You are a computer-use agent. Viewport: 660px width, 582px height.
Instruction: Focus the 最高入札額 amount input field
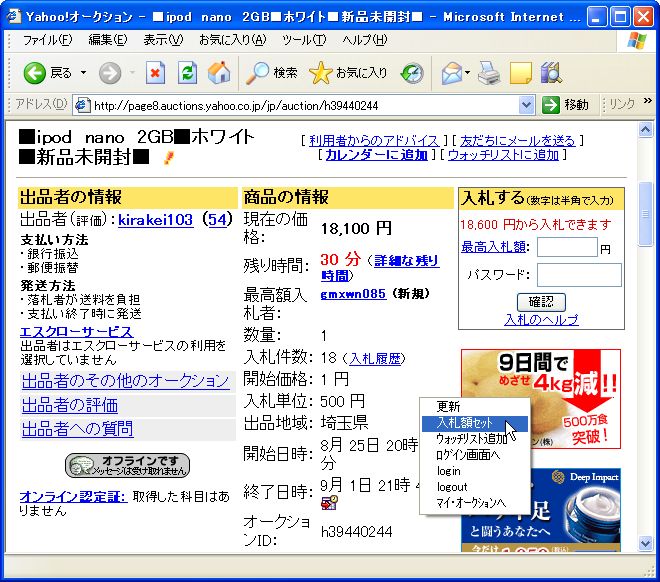coord(567,247)
